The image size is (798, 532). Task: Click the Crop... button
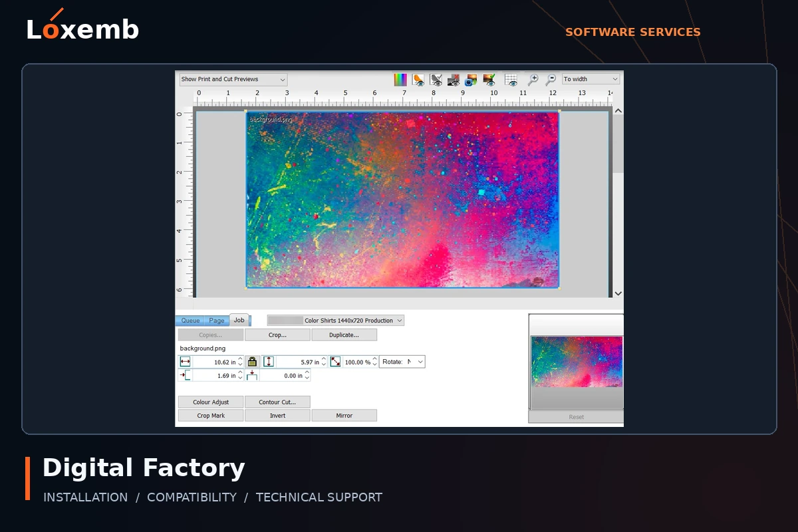point(277,335)
